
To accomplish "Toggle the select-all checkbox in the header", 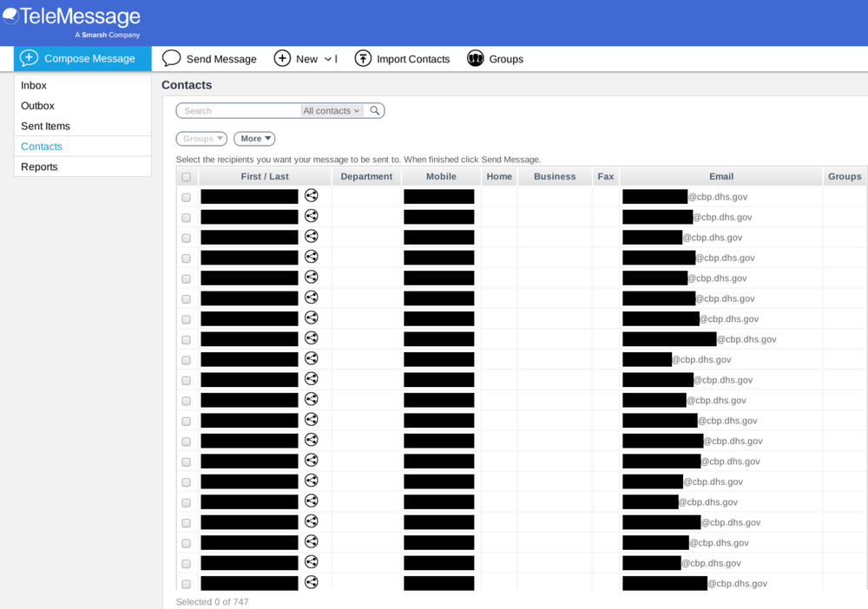I will point(186,176).
